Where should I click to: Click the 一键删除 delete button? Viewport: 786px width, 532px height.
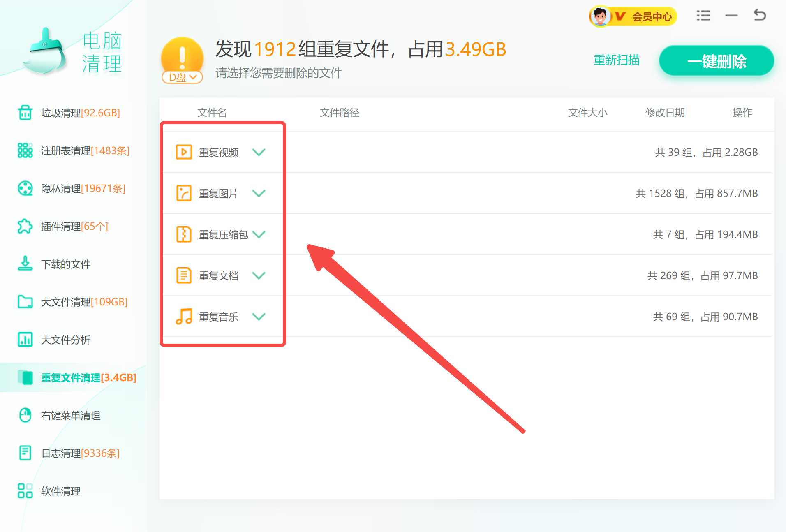tap(717, 60)
